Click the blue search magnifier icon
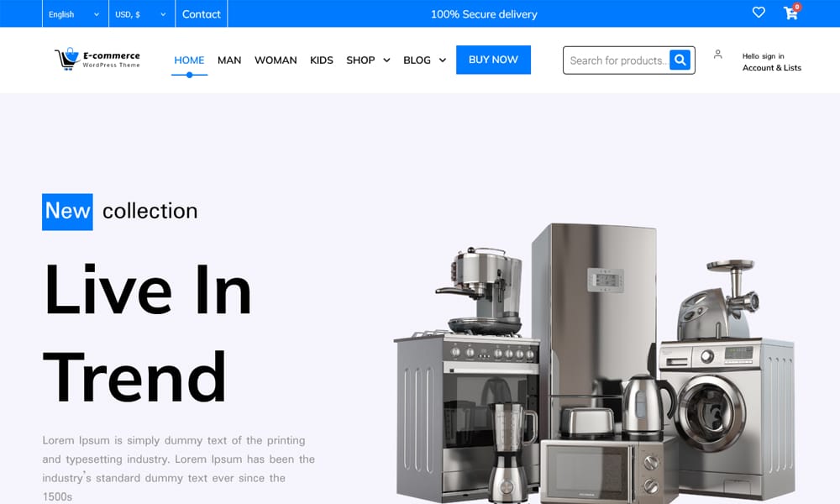Viewport: 840px width, 504px height. [x=680, y=60]
